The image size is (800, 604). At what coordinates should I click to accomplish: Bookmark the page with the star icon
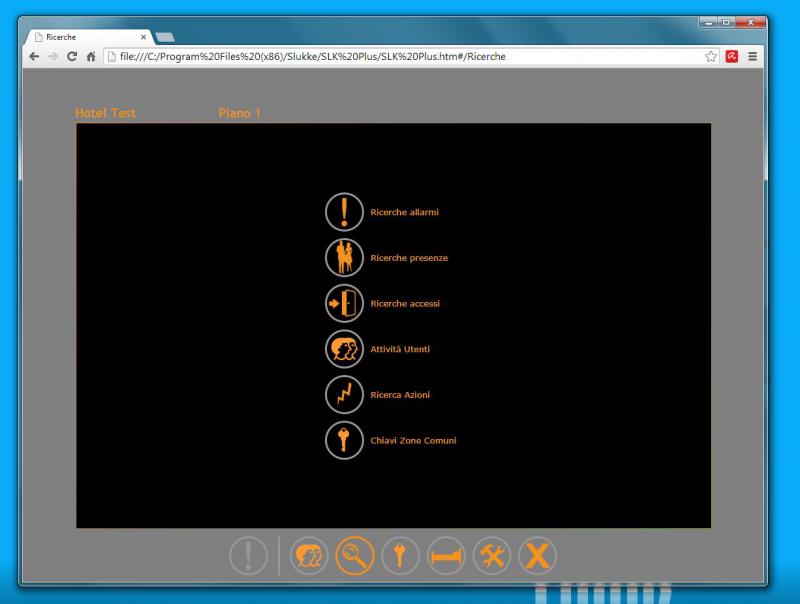click(711, 57)
